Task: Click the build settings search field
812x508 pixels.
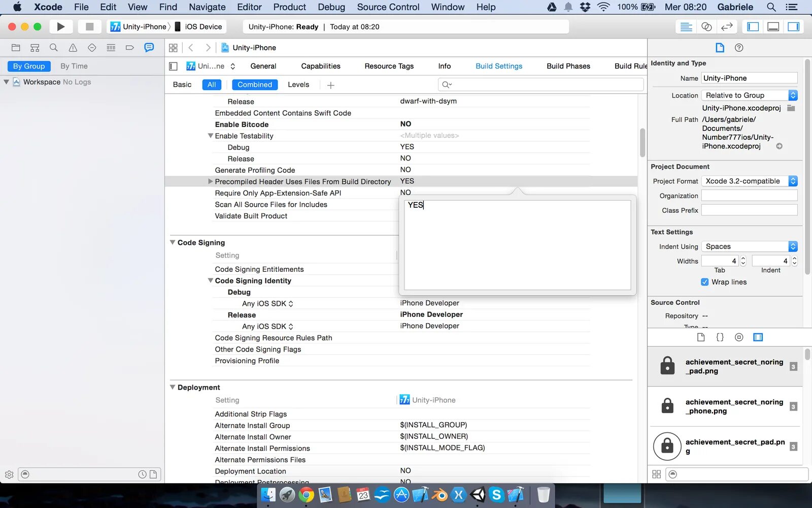Action: pyautogui.click(x=540, y=85)
